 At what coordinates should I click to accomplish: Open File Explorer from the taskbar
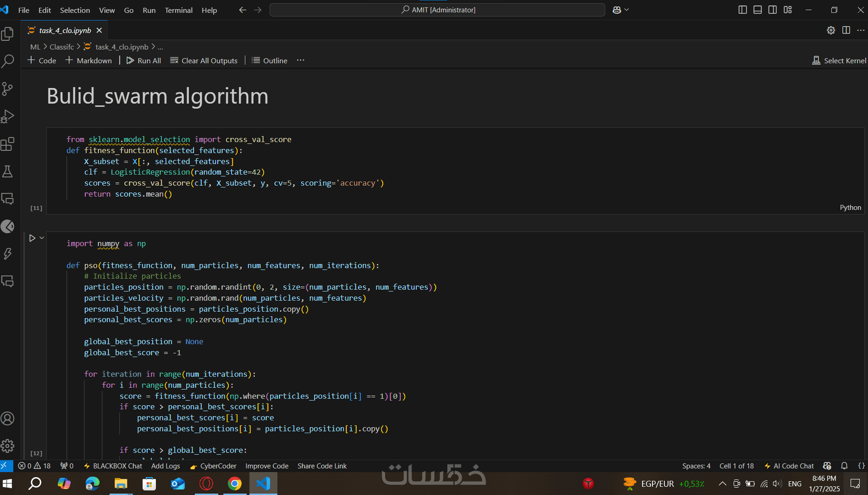tap(120, 483)
